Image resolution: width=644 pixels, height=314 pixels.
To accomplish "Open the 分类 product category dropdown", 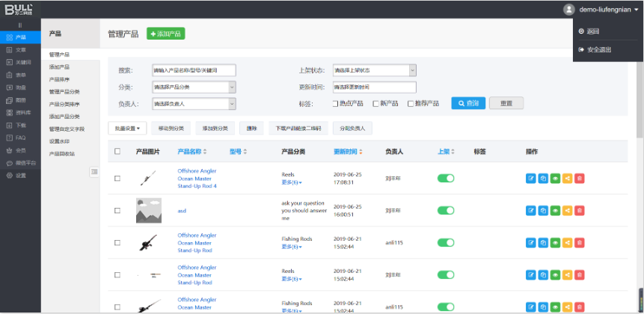I will [194, 87].
